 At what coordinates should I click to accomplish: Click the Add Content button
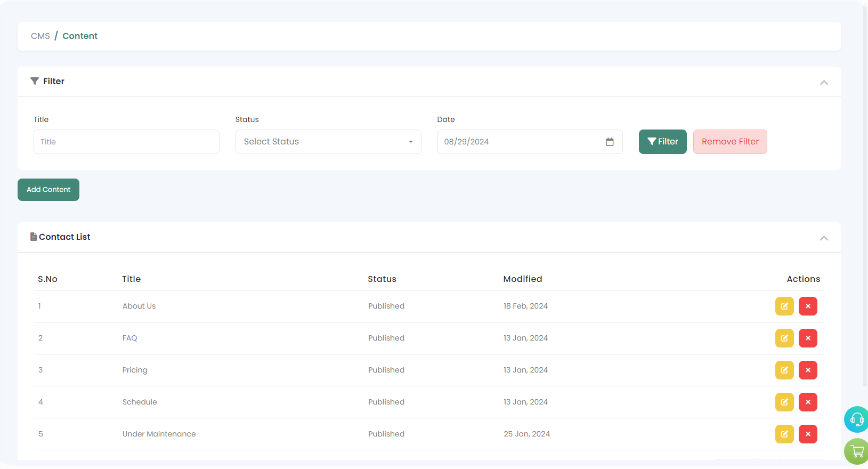(48, 190)
